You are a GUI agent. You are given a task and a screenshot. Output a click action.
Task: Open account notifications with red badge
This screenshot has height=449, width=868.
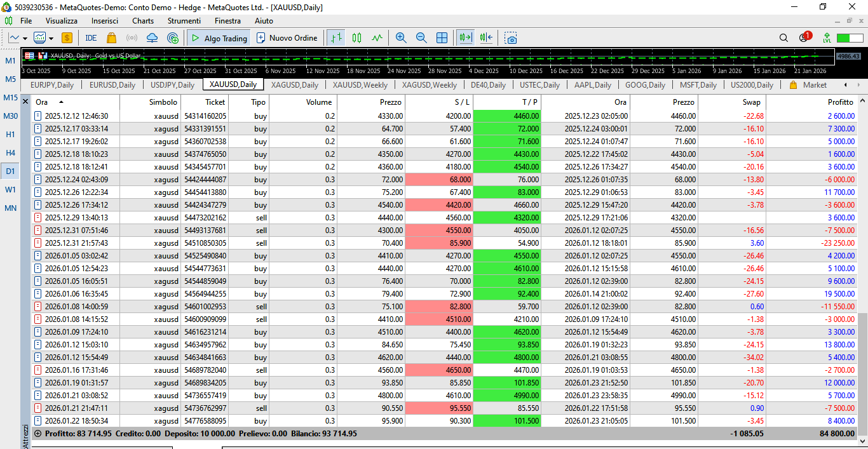coord(804,37)
